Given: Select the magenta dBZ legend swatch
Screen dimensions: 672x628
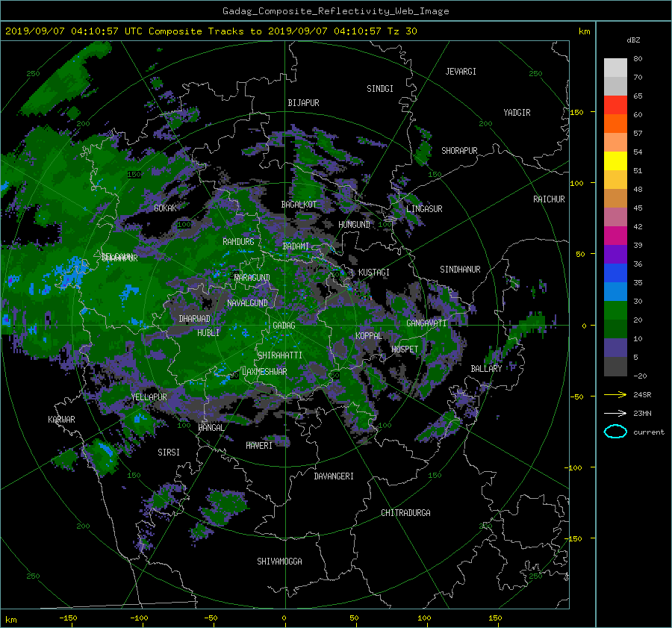Looking at the screenshot, I should (615, 236).
